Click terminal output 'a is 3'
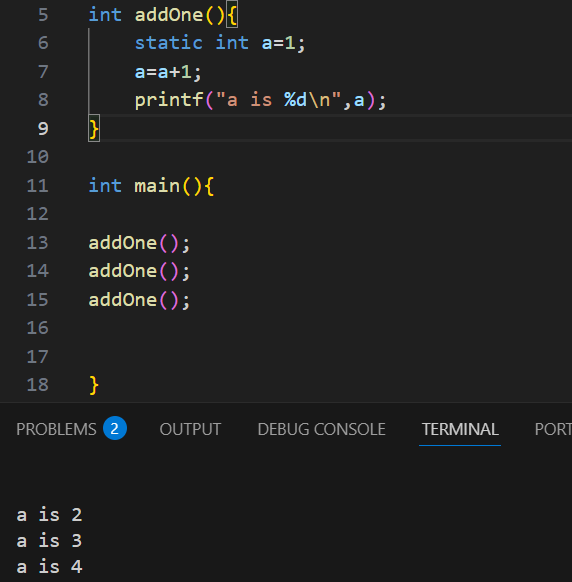 click(x=49, y=541)
